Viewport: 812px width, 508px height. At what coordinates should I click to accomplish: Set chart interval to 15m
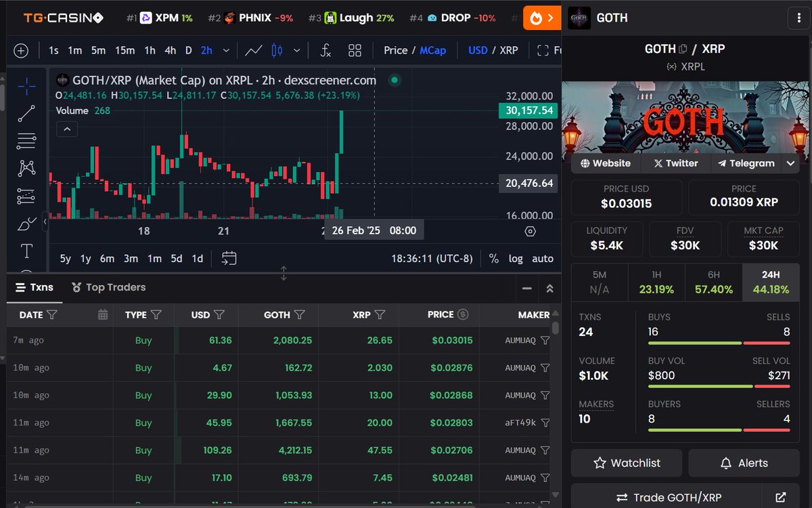pyautogui.click(x=125, y=50)
